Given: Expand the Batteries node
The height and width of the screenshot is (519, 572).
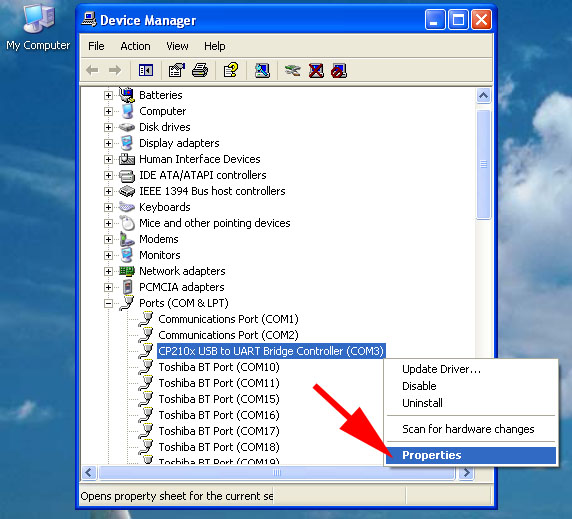Looking at the screenshot, I should click(x=108, y=95).
